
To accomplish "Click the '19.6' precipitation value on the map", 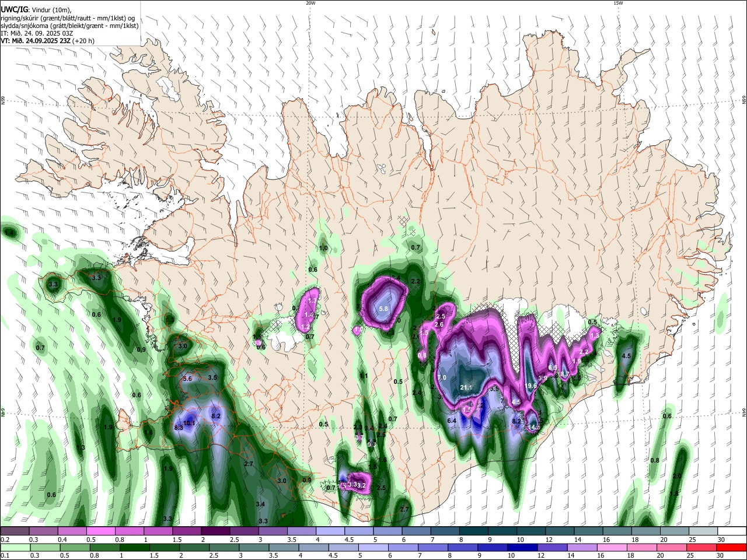I will (530, 386).
